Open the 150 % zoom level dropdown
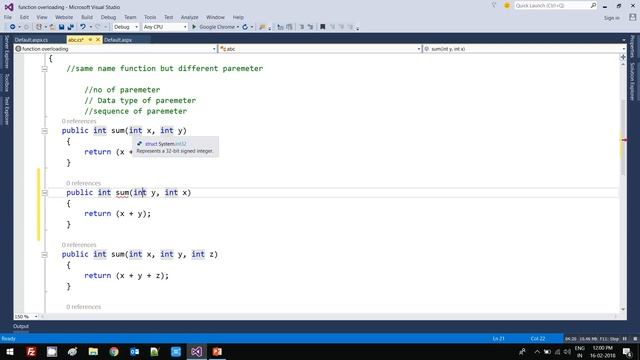This screenshot has width=640, height=360. [x=26, y=316]
